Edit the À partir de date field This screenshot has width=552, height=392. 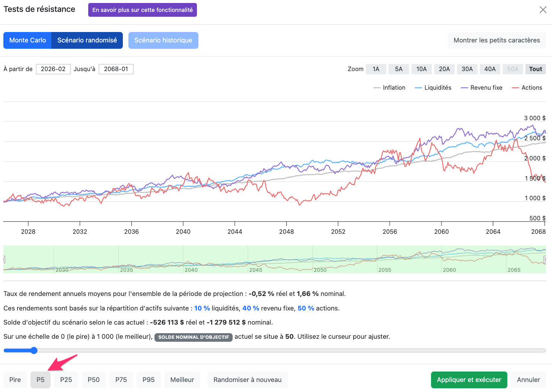point(53,69)
